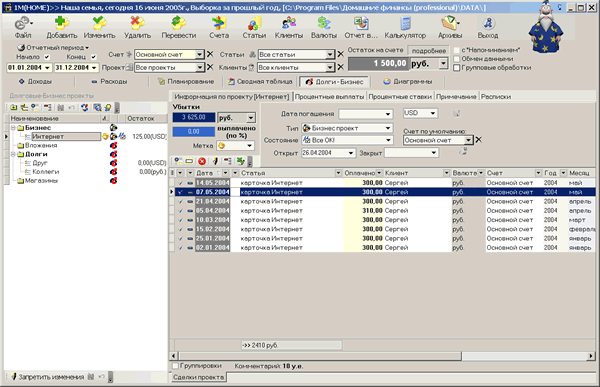This screenshot has width=600, height=387.
Task: Click the Добавить green plus icon
Action: 61,23
